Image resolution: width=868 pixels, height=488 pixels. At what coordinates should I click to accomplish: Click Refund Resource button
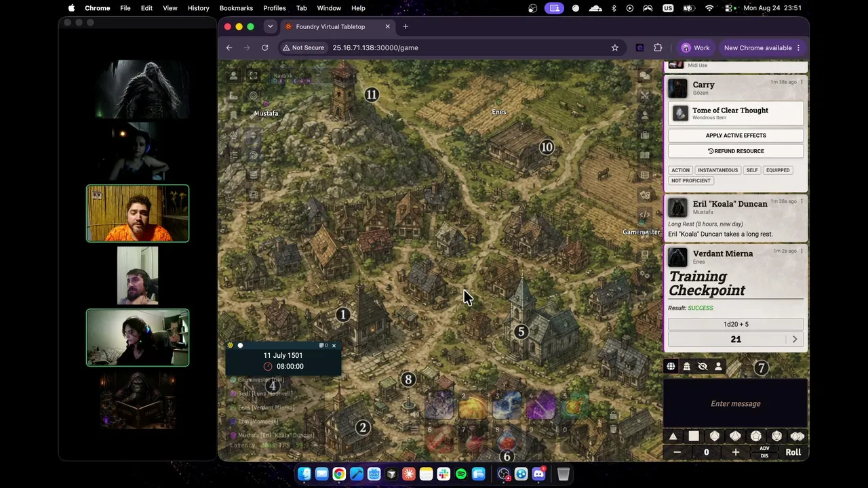[x=736, y=151]
